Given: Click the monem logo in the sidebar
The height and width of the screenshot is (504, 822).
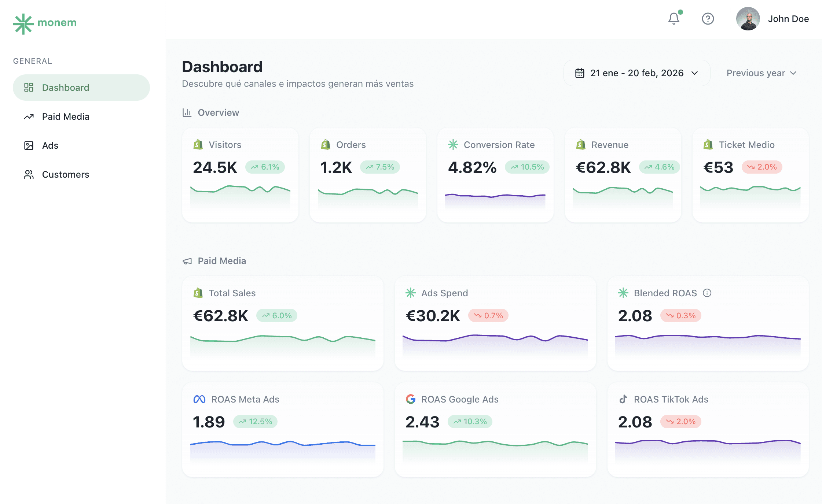Looking at the screenshot, I should (45, 23).
